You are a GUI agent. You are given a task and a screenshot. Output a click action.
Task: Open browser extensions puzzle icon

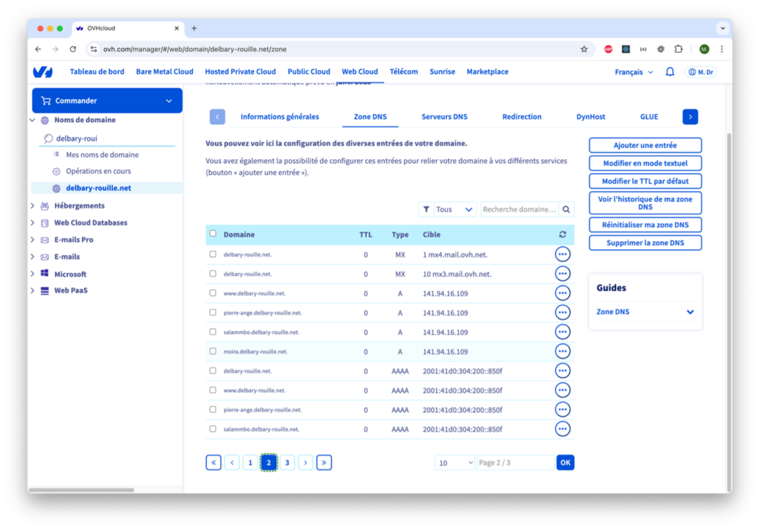point(679,49)
